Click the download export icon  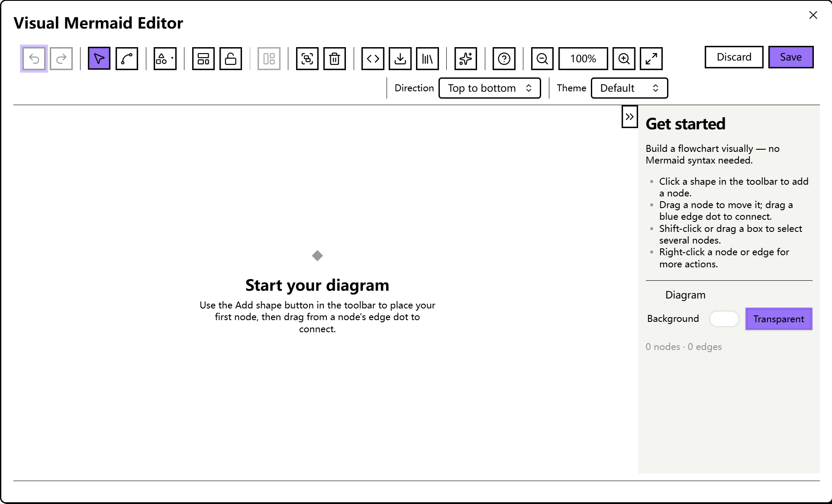[x=400, y=58]
